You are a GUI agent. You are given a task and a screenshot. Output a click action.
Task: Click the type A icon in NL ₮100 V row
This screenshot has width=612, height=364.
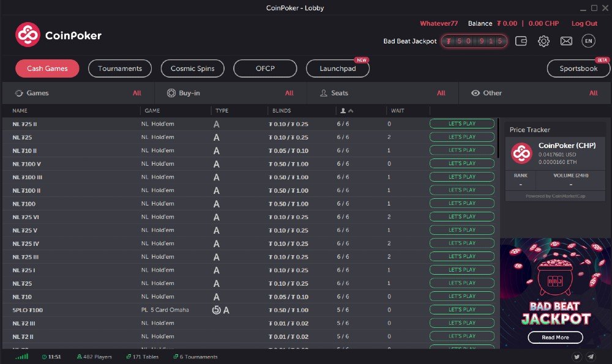217,164
